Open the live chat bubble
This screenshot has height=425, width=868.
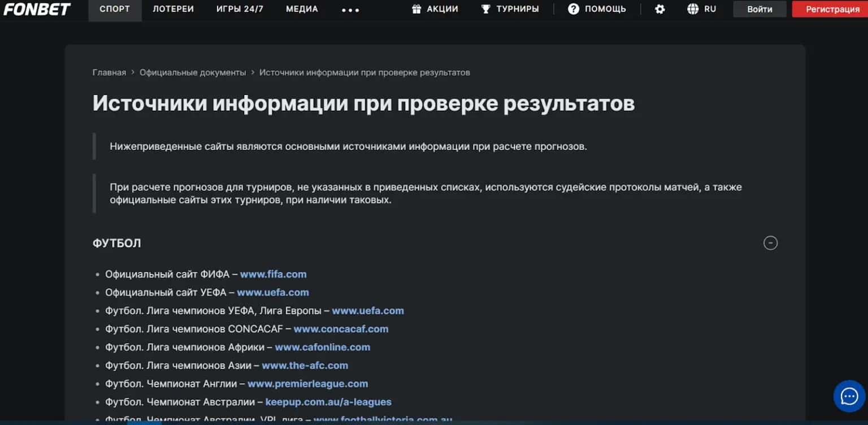(849, 396)
